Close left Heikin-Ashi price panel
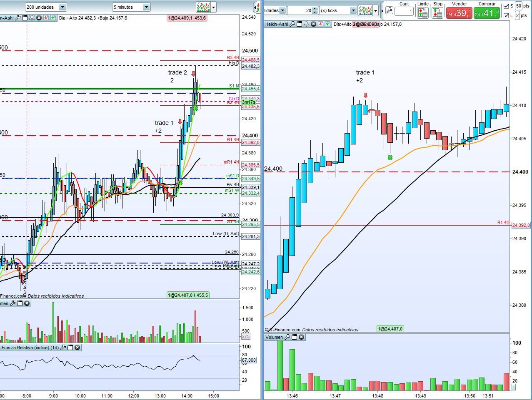Image resolution: width=532 pixels, height=400 pixels. click(x=39, y=18)
